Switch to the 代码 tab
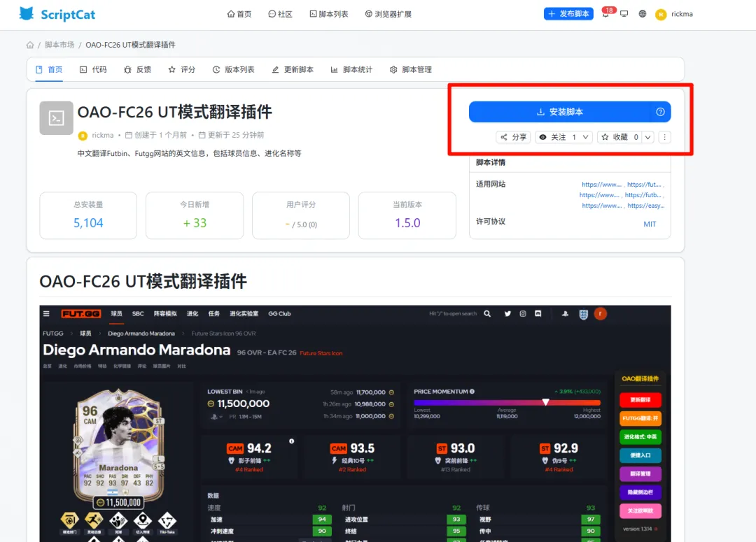Image resolution: width=756 pixels, height=542 pixels. (x=93, y=69)
